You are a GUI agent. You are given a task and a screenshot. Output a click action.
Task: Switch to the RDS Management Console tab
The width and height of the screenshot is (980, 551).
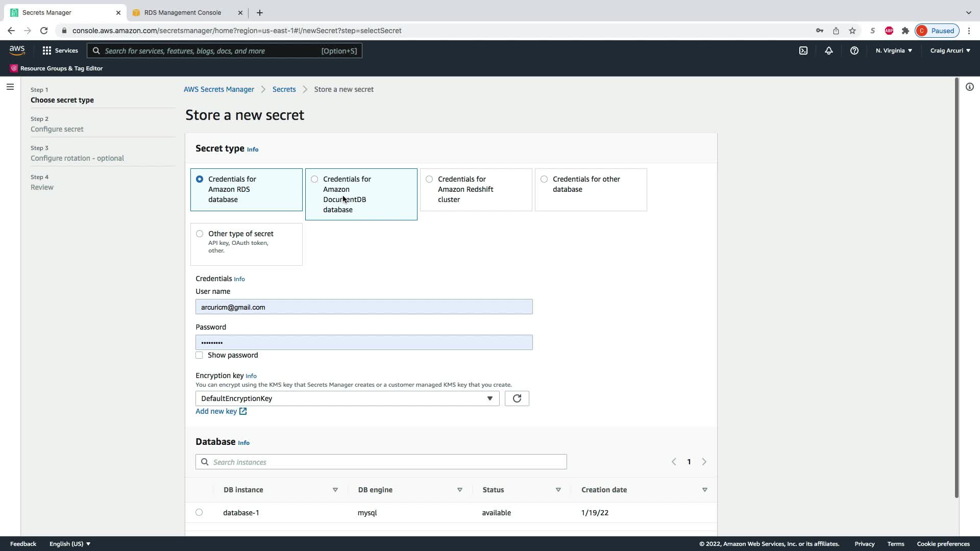(183, 12)
